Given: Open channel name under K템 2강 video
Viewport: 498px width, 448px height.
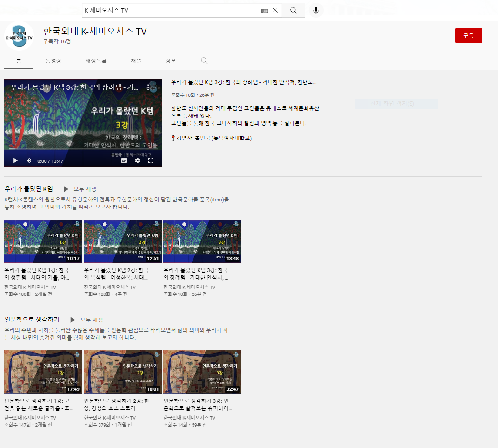Looking at the screenshot, I should pyautogui.click(x=110, y=287).
